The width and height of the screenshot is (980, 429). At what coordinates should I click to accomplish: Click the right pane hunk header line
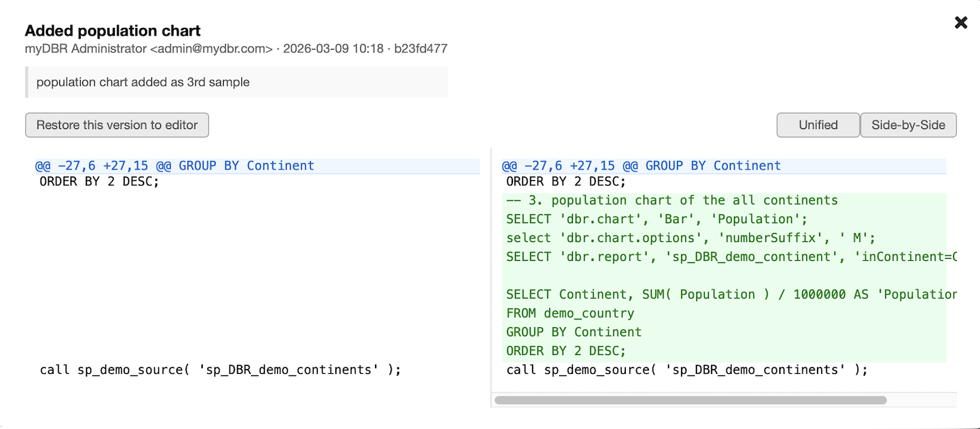click(641, 166)
